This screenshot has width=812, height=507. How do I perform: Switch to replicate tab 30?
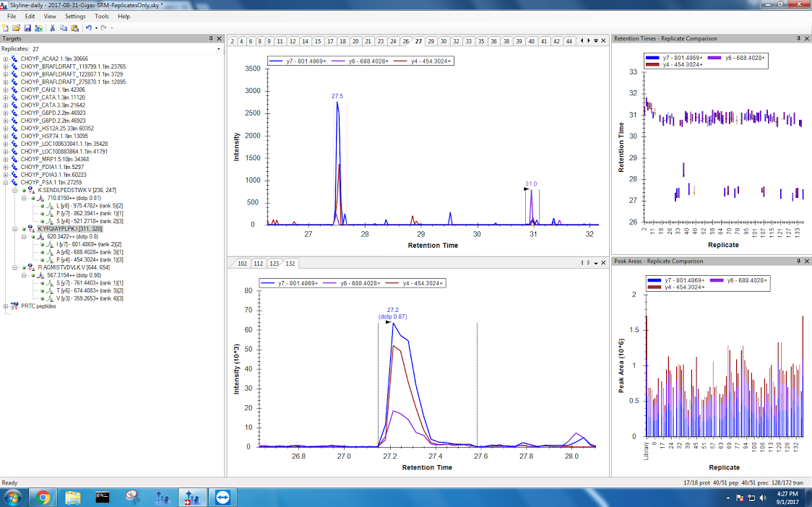pos(444,41)
